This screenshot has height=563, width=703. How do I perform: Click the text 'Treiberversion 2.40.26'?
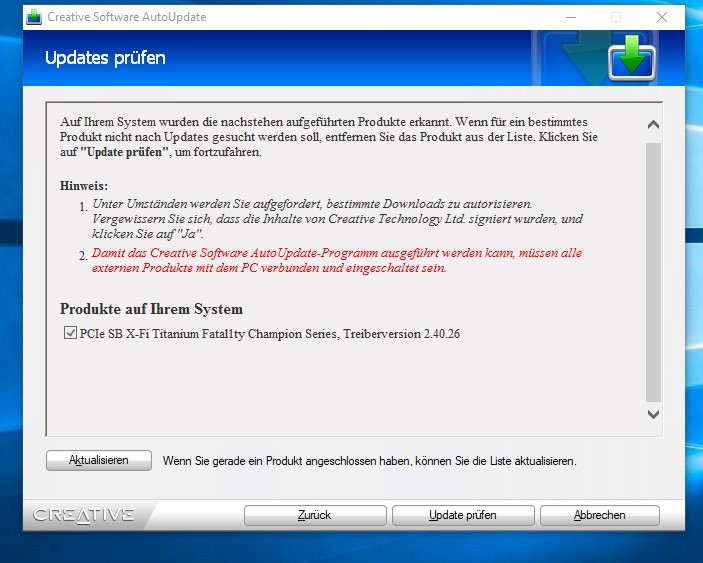tap(402, 333)
